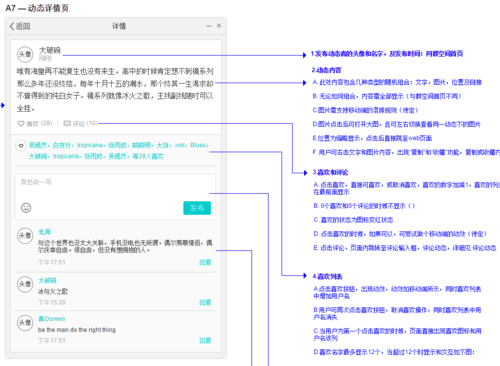Minimize the 详情 window
500x366 pixels.
(209, 26)
